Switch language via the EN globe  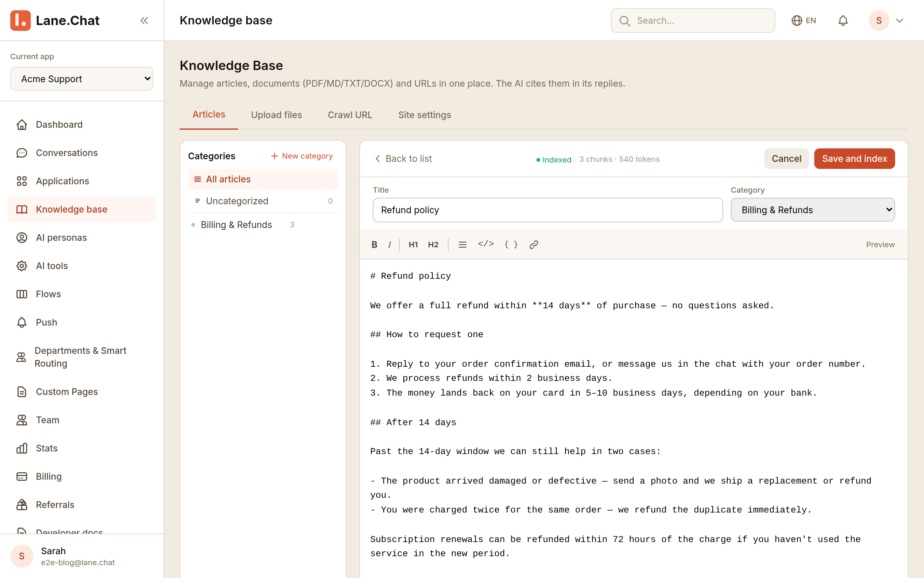coord(804,21)
